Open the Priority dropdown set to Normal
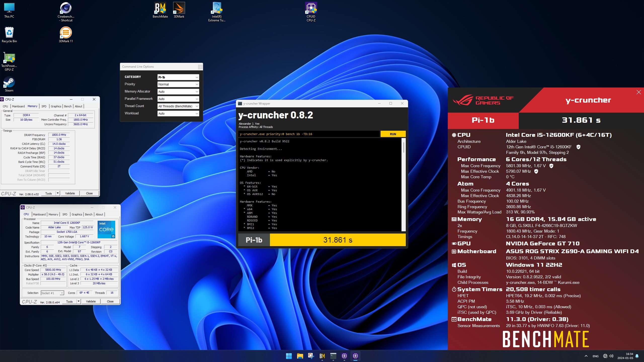644x362 pixels. (x=178, y=84)
